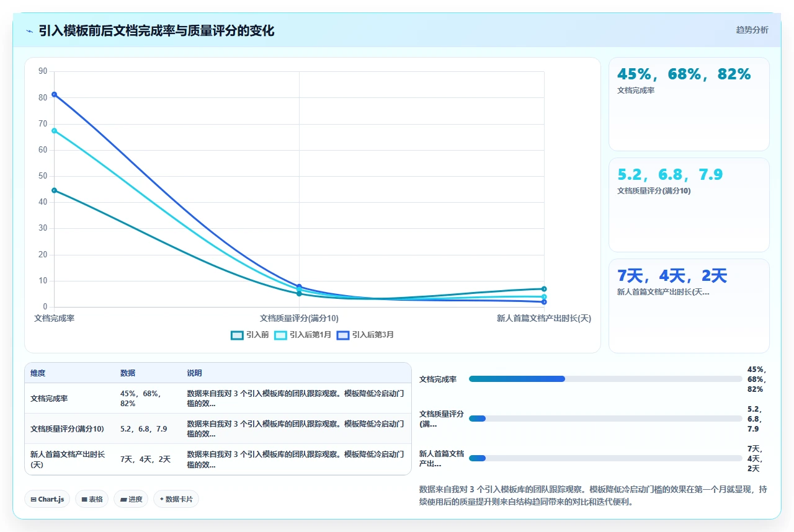Click the 引入后第3月 legend color box

tap(344, 335)
